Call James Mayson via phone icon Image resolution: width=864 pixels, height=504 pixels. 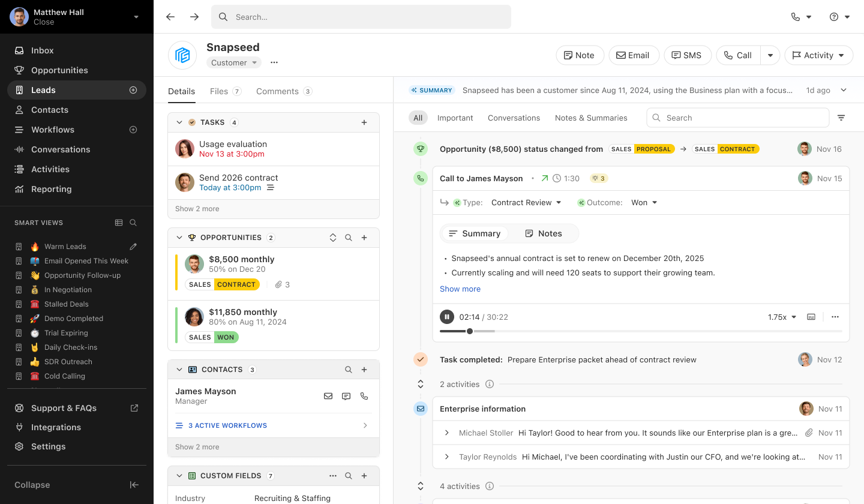tap(364, 396)
